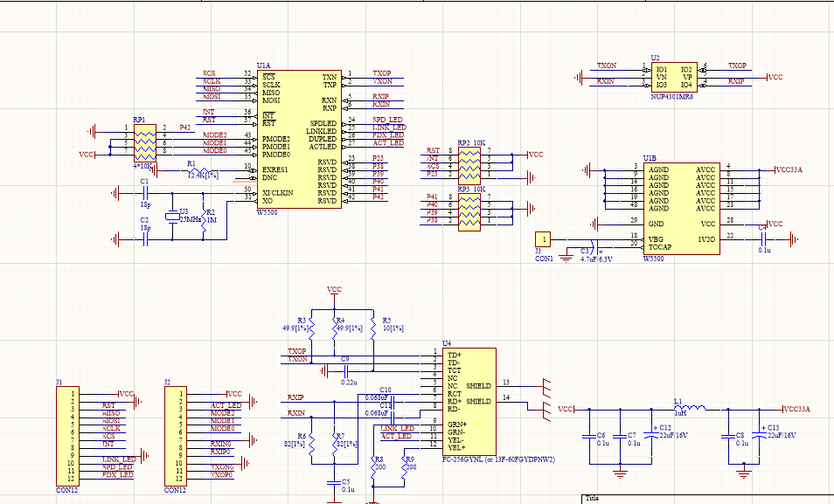Click the ACT_LED net label left of U4
Screen dimensions: 834x504
coord(396,436)
